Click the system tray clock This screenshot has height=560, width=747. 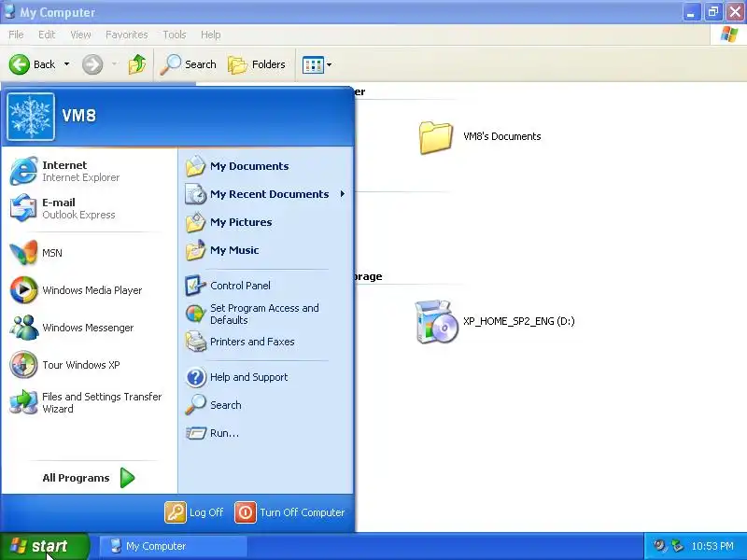coord(712,546)
